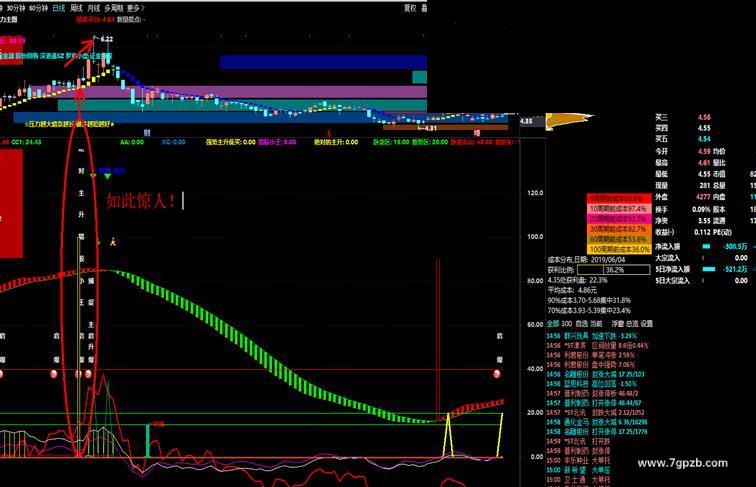Screen dimensions: 756x487
Task: Select the 自选 filter in the alert list
Action: (x=581, y=324)
